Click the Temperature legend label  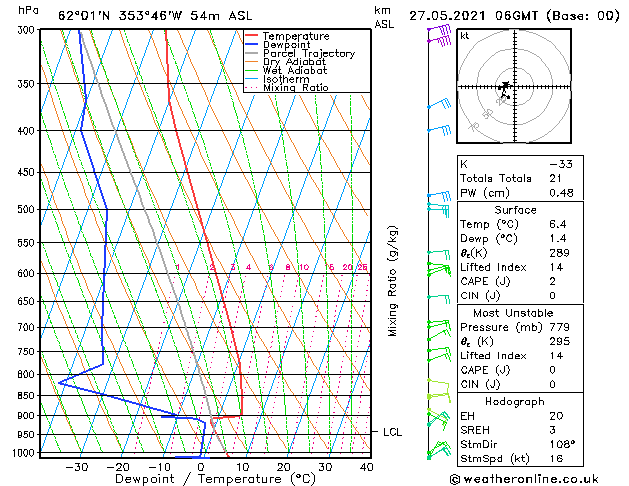point(296,36)
